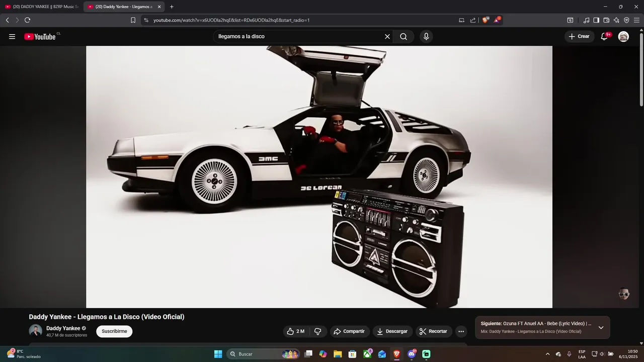The image size is (644, 362).
Task: Open Brave Rewards triangle icon
Action: [497, 20]
